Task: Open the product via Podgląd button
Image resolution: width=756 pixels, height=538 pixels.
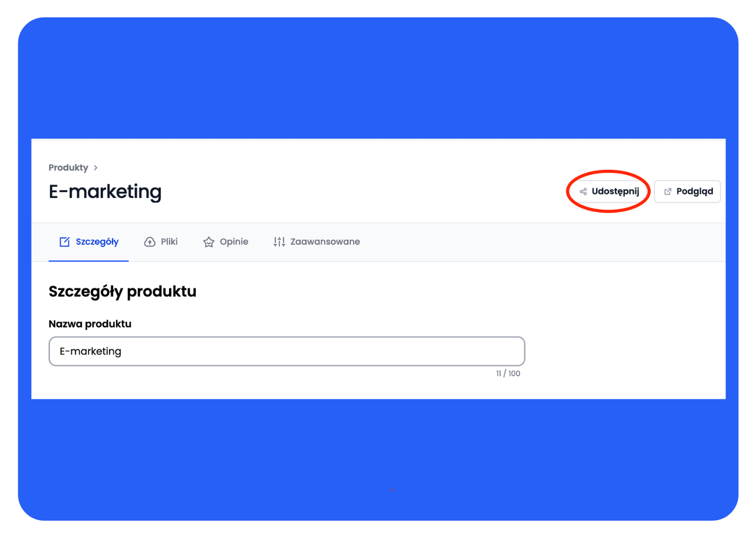Action: coord(687,192)
